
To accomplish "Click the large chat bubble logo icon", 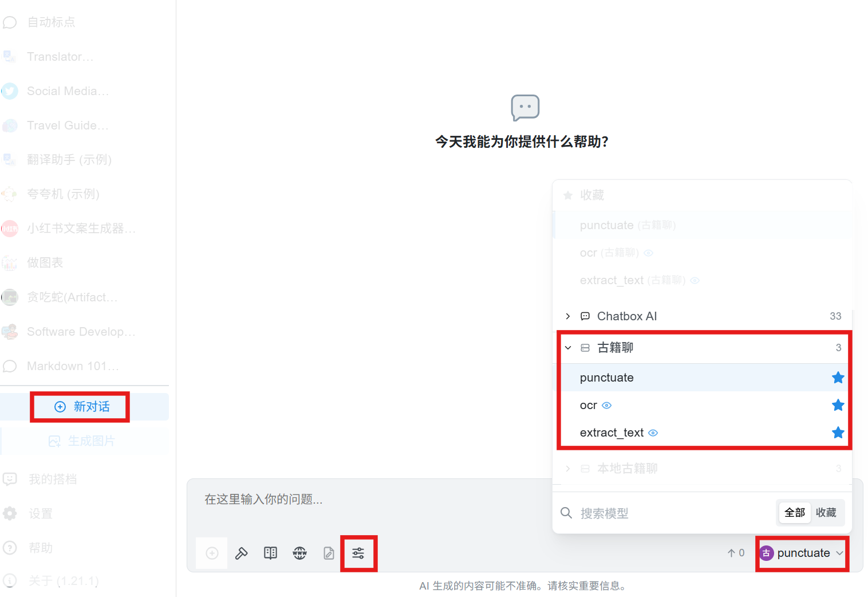I will click(525, 108).
